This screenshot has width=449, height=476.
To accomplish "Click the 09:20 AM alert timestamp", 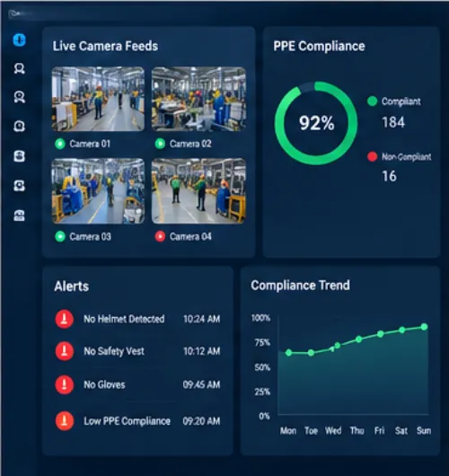I will [x=201, y=421].
